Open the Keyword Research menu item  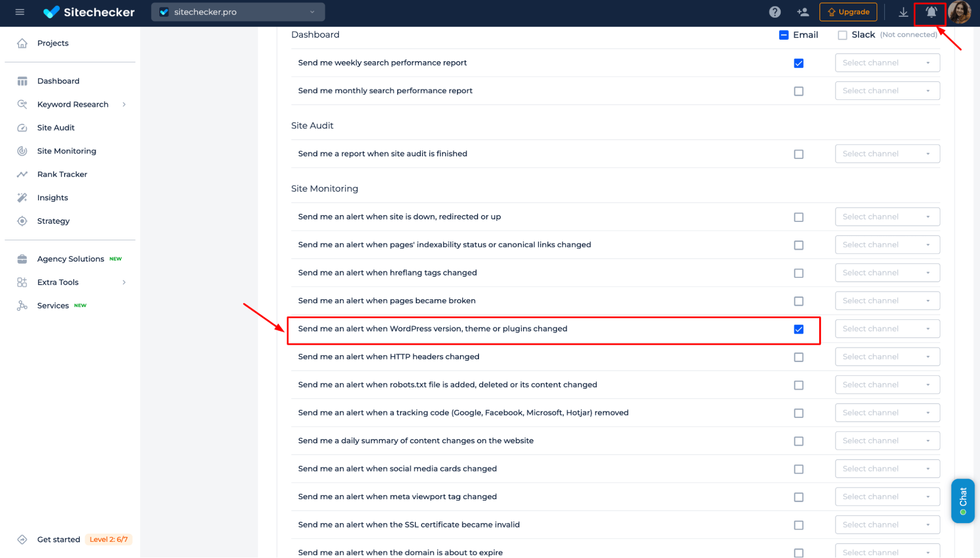coord(72,104)
